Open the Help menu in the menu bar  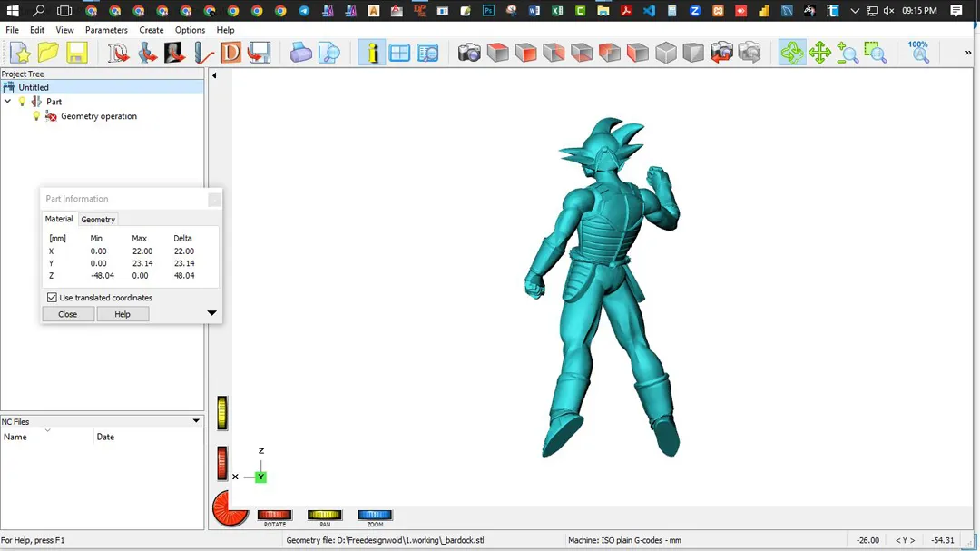pyautogui.click(x=226, y=30)
